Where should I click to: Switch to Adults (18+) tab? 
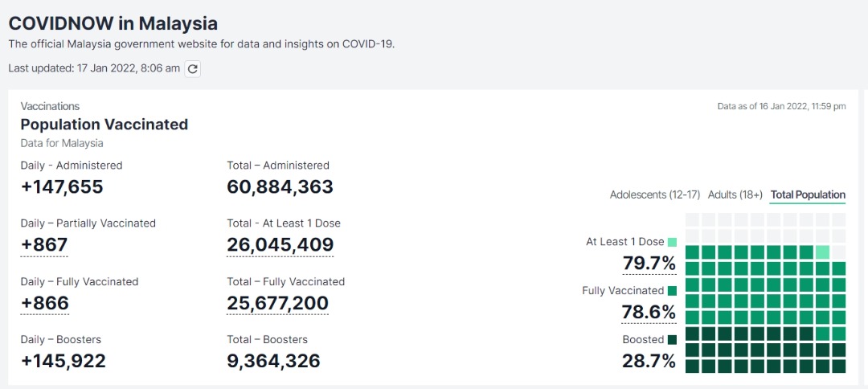click(x=735, y=194)
